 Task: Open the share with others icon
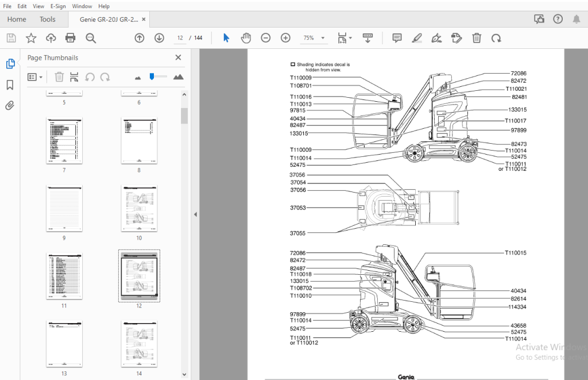[x=539, y=19]
